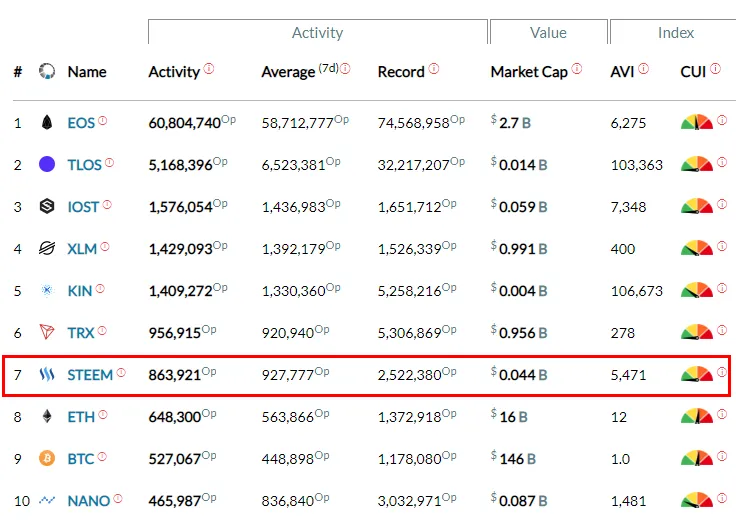Sort the table by Activity column

(x=174, y=72)
